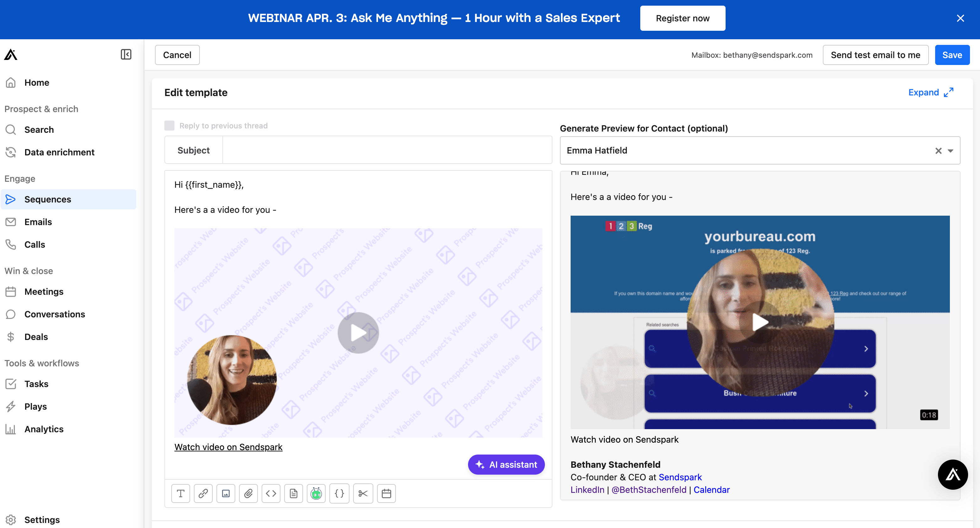Expand the template editor
This screenshot has height=528, width=980.
pos(930,93)
